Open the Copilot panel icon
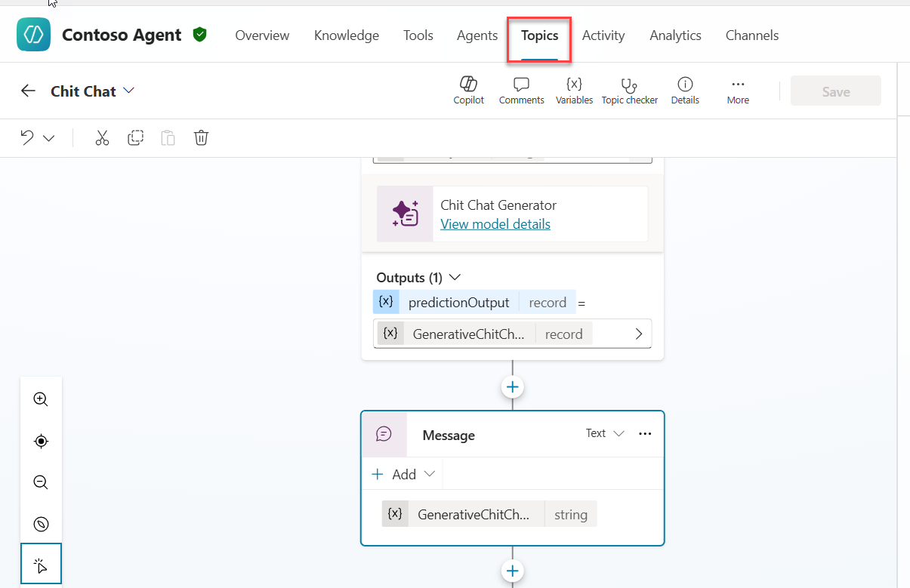 [468, 91]
